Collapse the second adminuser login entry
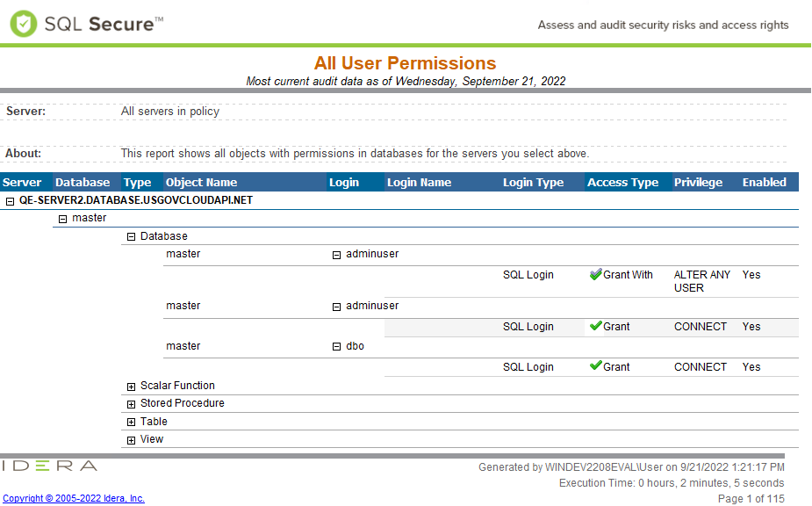The width and height of the screenshot is (812, 506). [x=336, y=307]
